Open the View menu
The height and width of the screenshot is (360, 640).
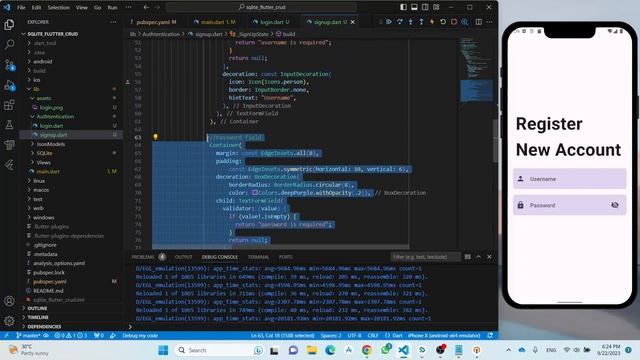pos(82,7)
